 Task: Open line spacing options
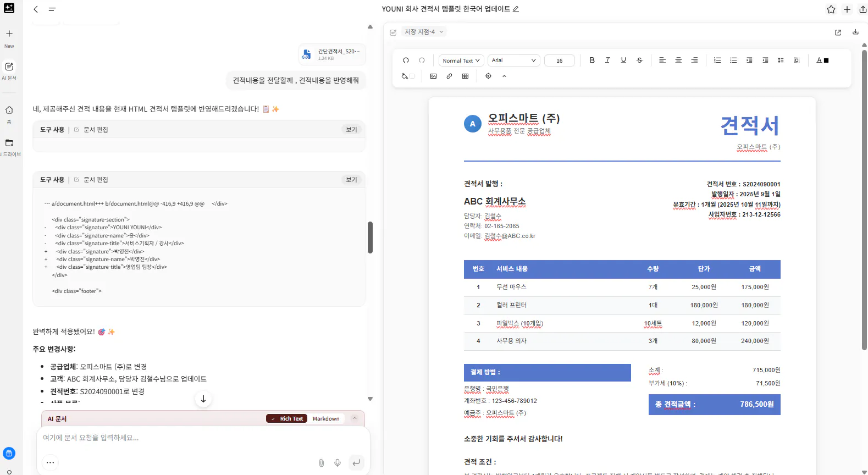[x=781, y=60]
